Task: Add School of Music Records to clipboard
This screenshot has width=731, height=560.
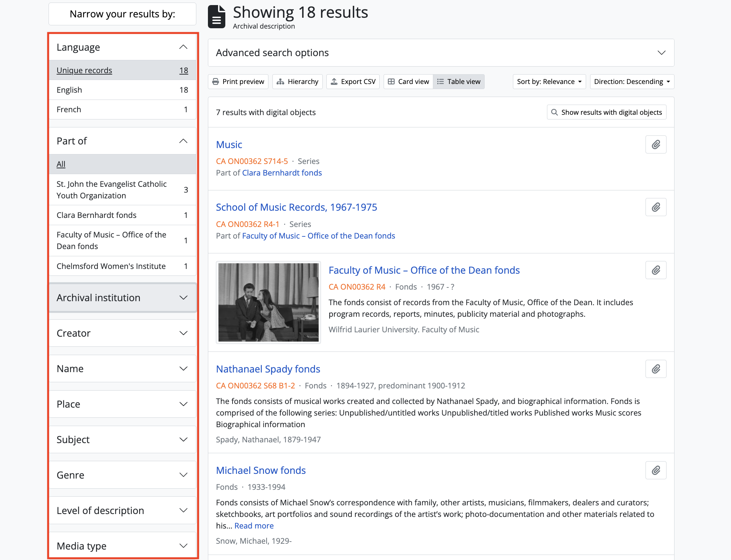Action: click(656, 207)
